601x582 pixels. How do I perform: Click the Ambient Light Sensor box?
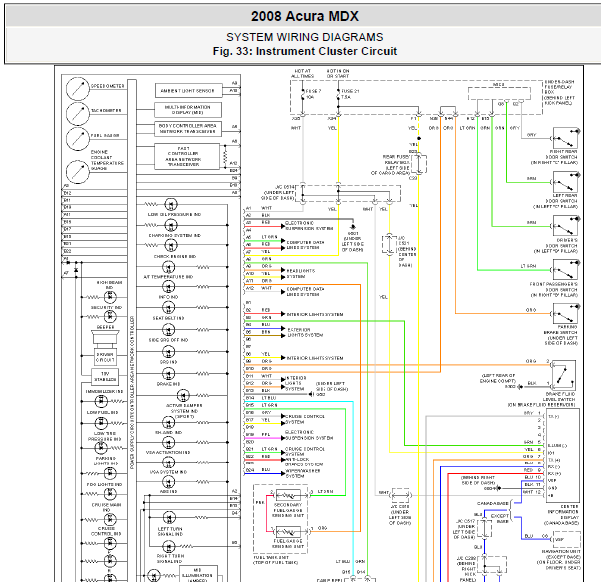coord(189,91)
